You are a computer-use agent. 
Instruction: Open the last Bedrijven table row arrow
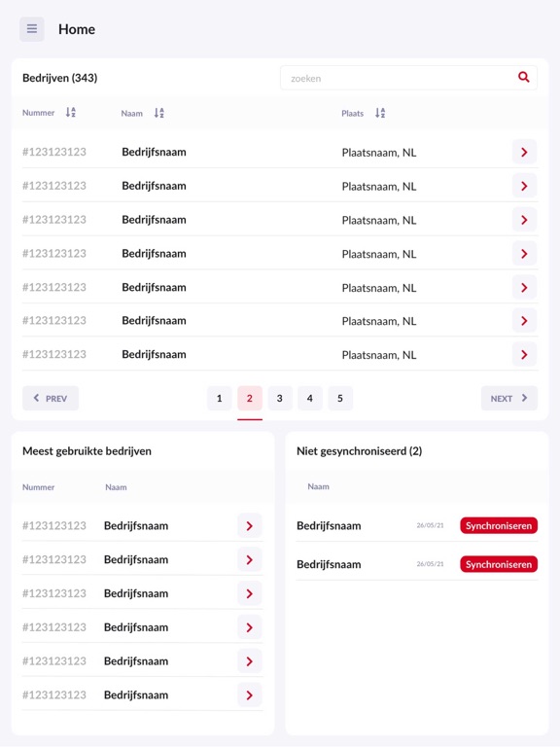click(524, 354)
